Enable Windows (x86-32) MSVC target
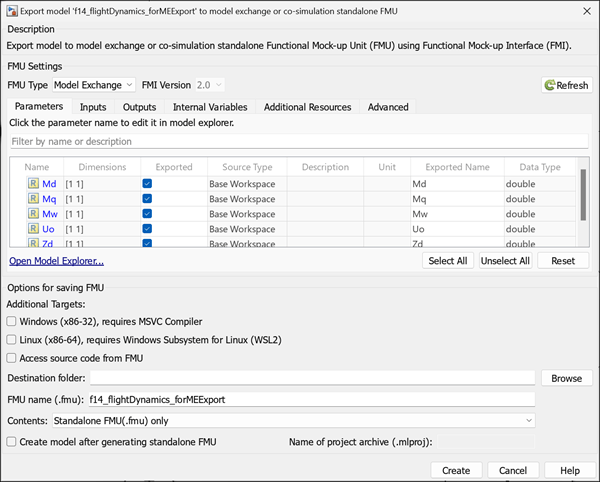Screen dimensions: 600x482 click(x=12, y=321)
